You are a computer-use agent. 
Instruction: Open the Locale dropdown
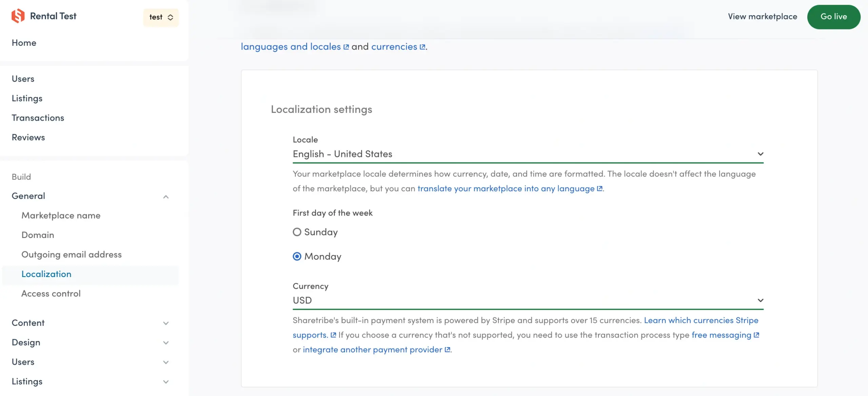click(528, 154)
